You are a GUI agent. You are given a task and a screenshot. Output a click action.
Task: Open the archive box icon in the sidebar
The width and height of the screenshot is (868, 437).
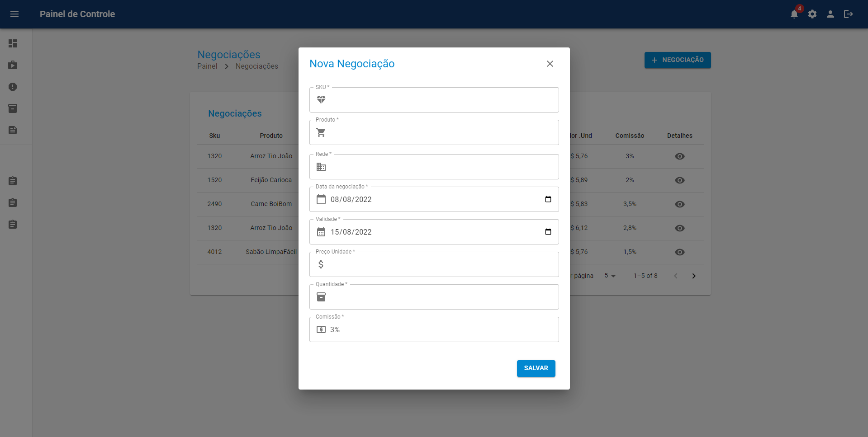(x=13, y=108)
